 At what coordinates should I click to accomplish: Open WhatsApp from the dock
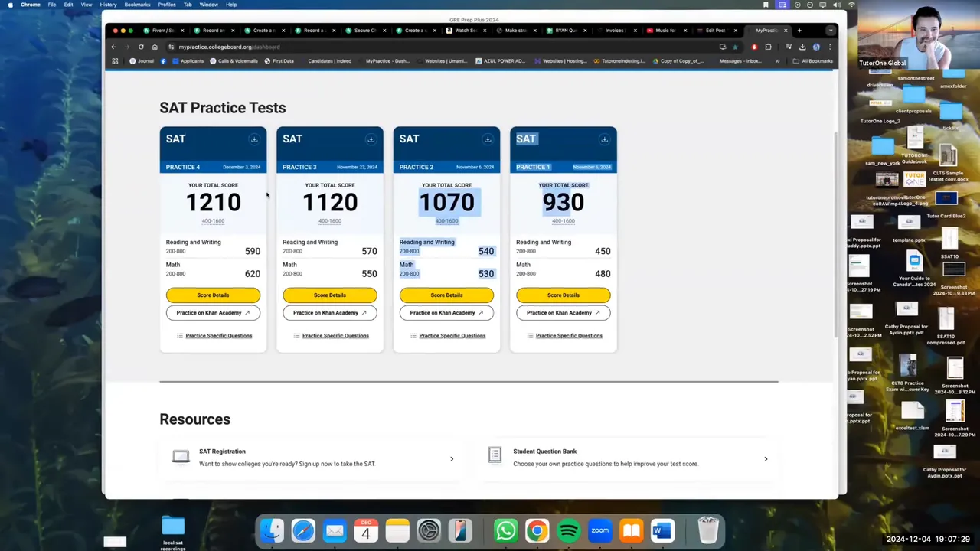tap(505, 530)
